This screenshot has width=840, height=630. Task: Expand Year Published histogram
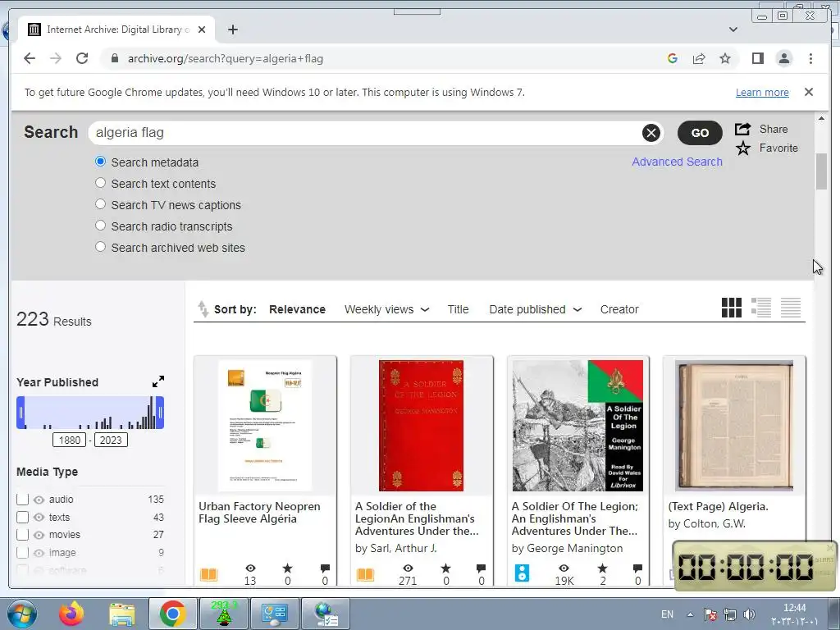[x=158, y=382]
